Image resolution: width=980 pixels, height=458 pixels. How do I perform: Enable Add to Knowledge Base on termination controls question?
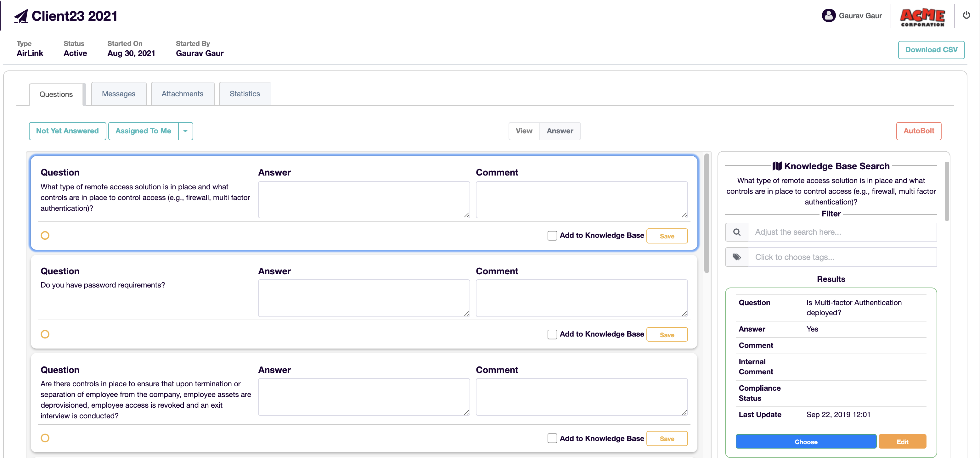552,438
